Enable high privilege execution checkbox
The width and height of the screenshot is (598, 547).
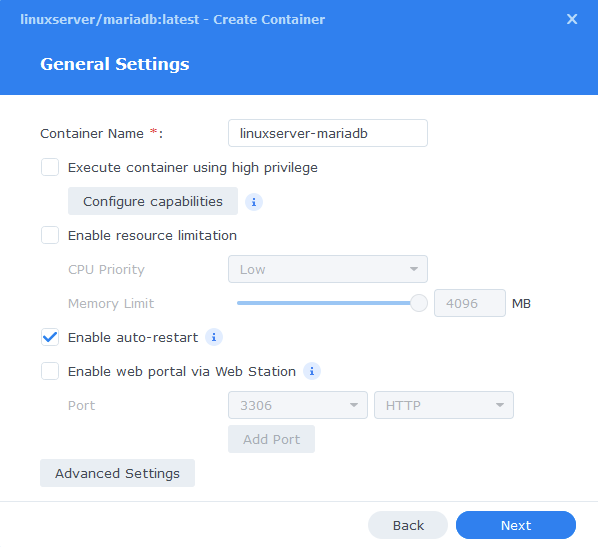[50, 167]
